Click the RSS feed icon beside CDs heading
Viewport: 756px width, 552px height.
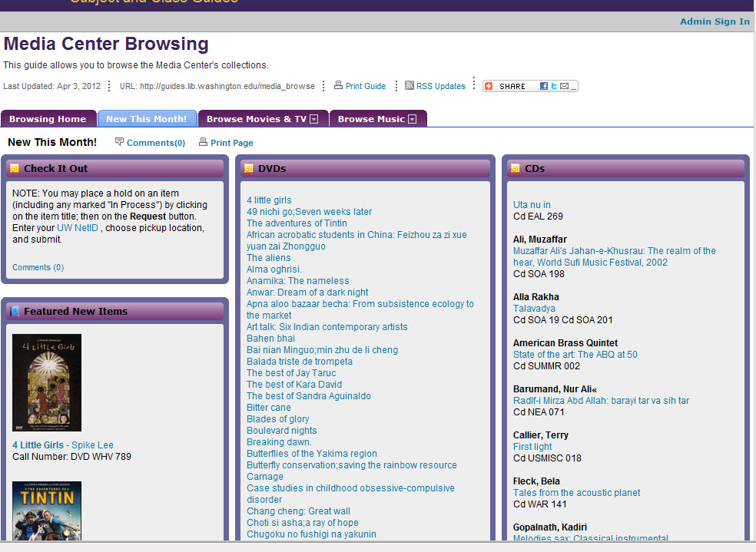516,168
